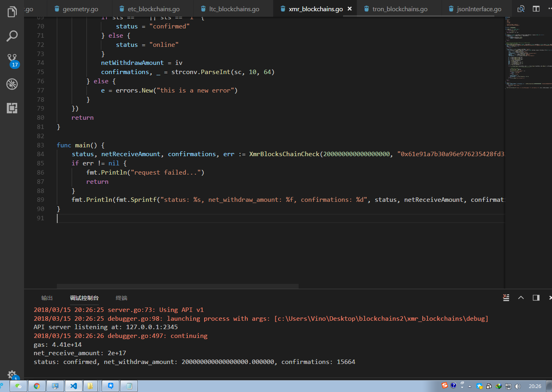This screenshot has width=552, height=392.
Task: Click the strconv.ParseInt call on line 75
Action: tap(223, 72)
